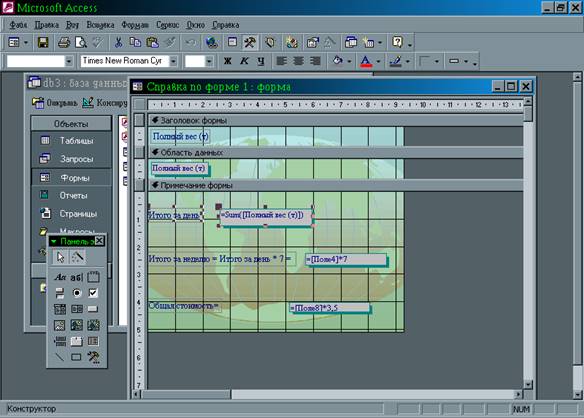The height and width of the screenshot is (418, 584).
Task: Click the Print icon in toolbar
Action: [64, 42]
